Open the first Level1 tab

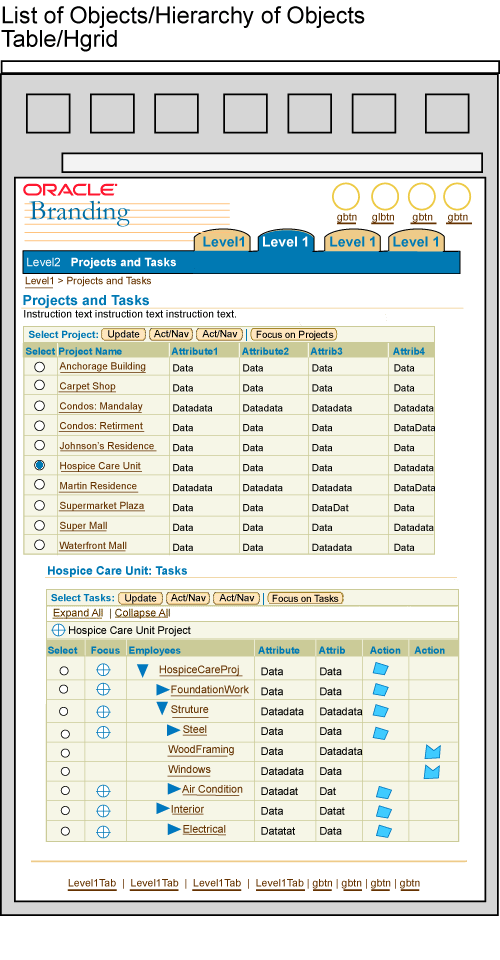coord(223,242)
